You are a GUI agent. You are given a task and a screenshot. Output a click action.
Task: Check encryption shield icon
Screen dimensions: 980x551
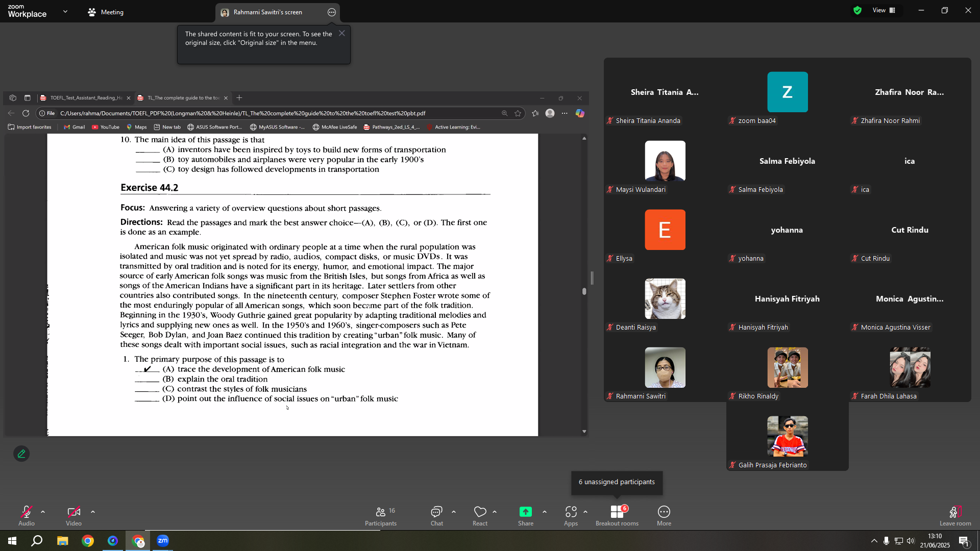[x=857, y=10]
